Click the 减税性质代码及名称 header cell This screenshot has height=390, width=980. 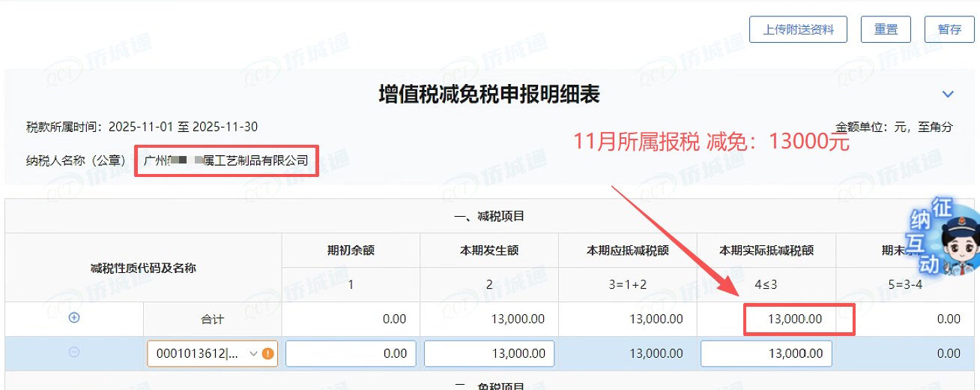point(143,268)
